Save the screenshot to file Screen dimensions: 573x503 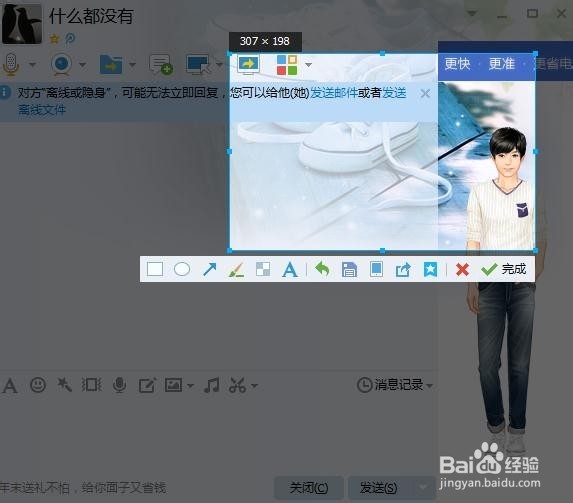tap(349, 270)
